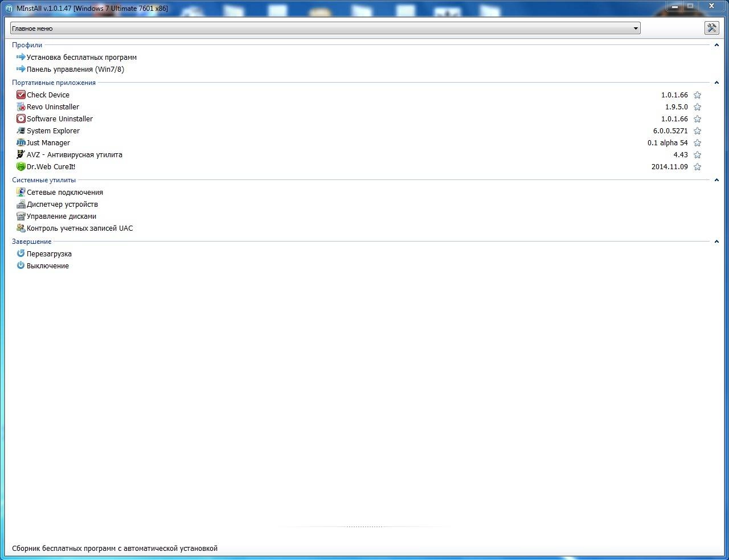
Task: Click the Диспетчер устройств icon
Action: point(21,204)
